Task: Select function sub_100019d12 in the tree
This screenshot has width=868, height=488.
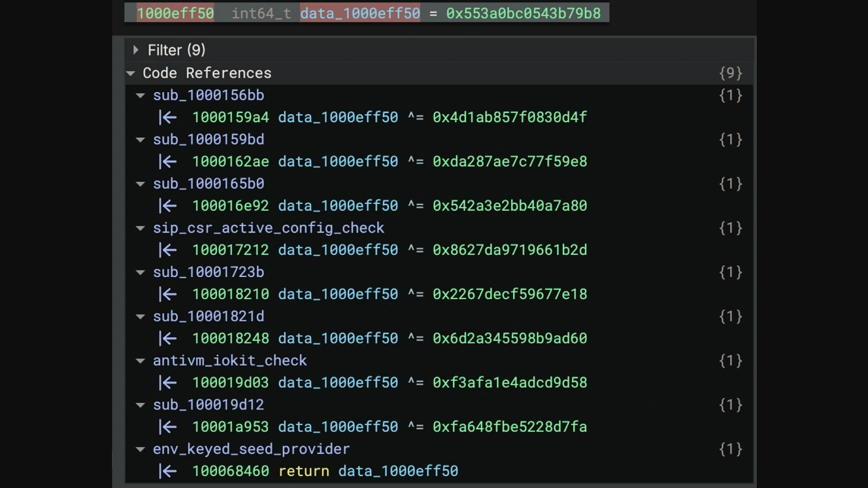Action: (x=209, y=405)
